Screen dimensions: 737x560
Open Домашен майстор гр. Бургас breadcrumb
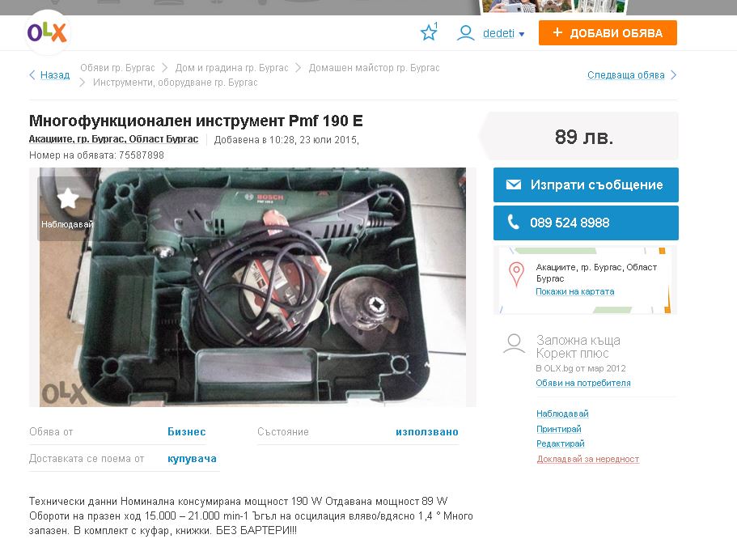point(374,68)
